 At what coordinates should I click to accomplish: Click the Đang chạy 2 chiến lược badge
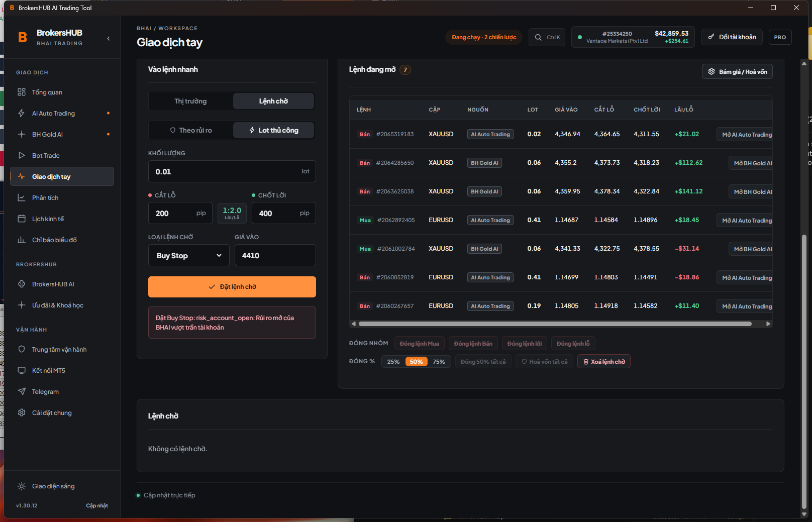point(484,37)
